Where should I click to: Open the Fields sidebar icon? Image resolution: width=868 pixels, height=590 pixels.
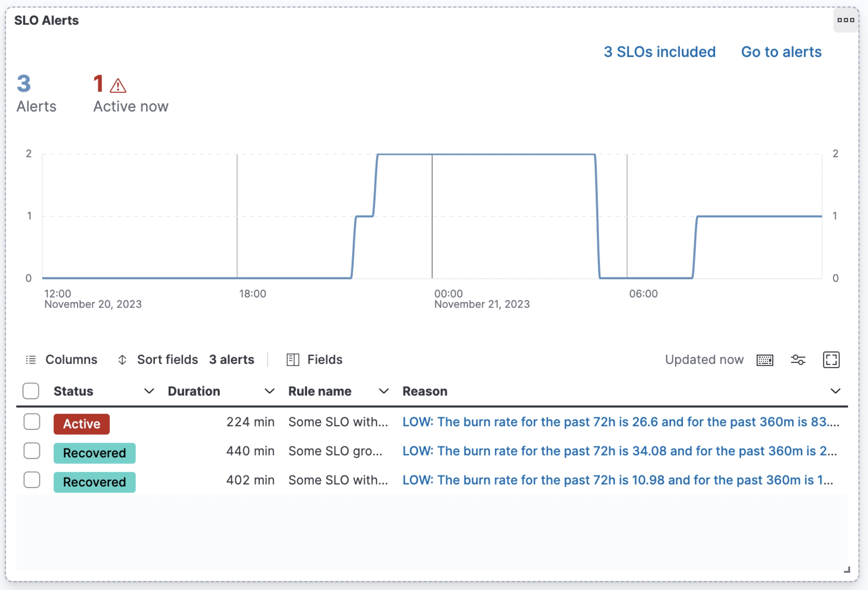(x=293, y=360)
